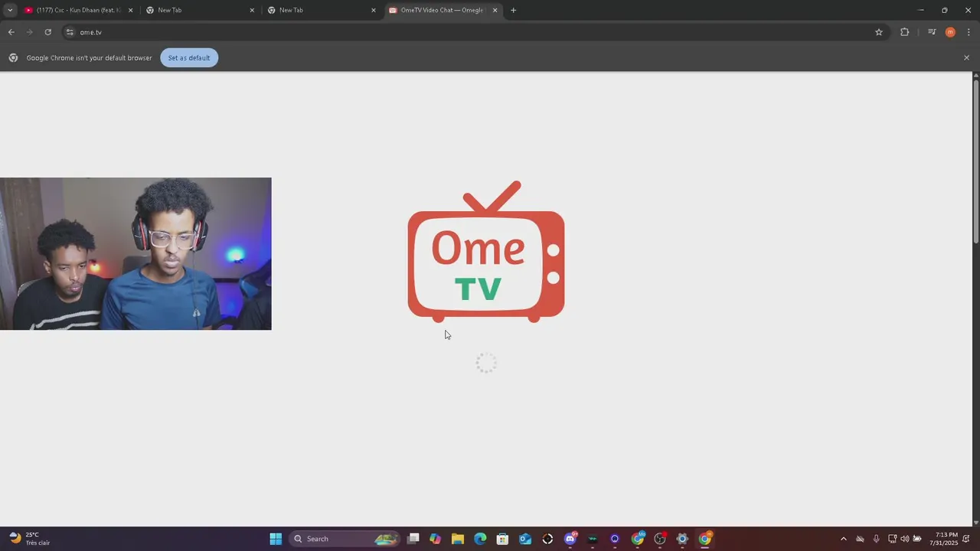Open the notifications bell icon
This screenshot has height=551, width=980.
pyautogui.click(x=966, y=539)
